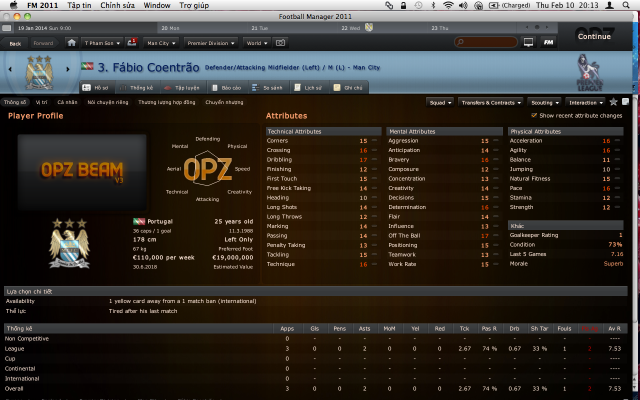Screen dimensions: 640x400
Task: Click the Forward button
Action: click(43, 43)
